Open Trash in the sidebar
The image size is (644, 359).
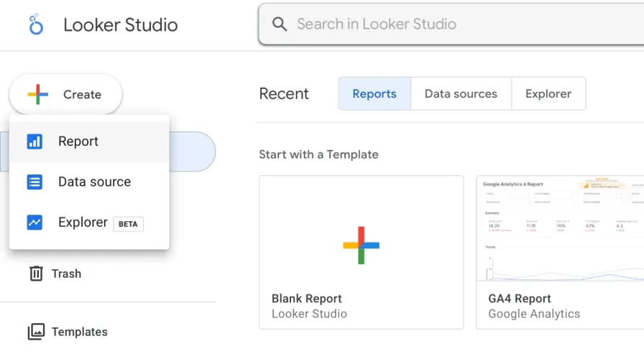[x=55, y=274]
